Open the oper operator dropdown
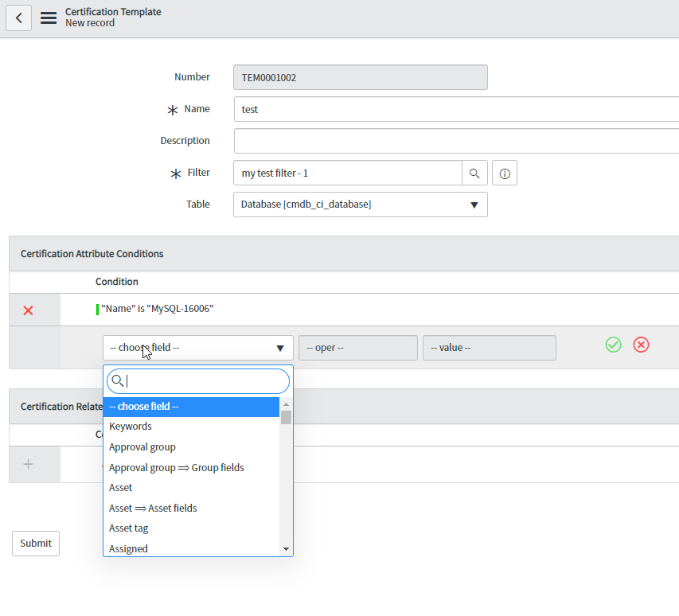 (x=357, y=347)
